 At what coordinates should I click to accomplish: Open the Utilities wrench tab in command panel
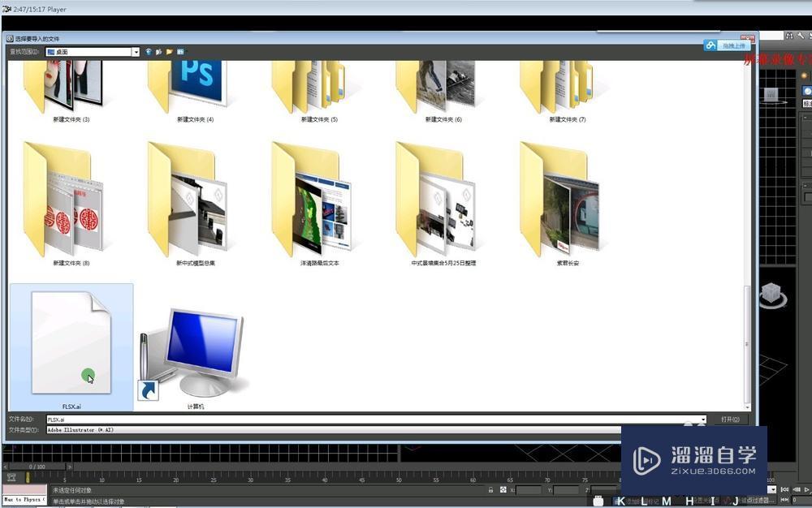pos(801,36)
